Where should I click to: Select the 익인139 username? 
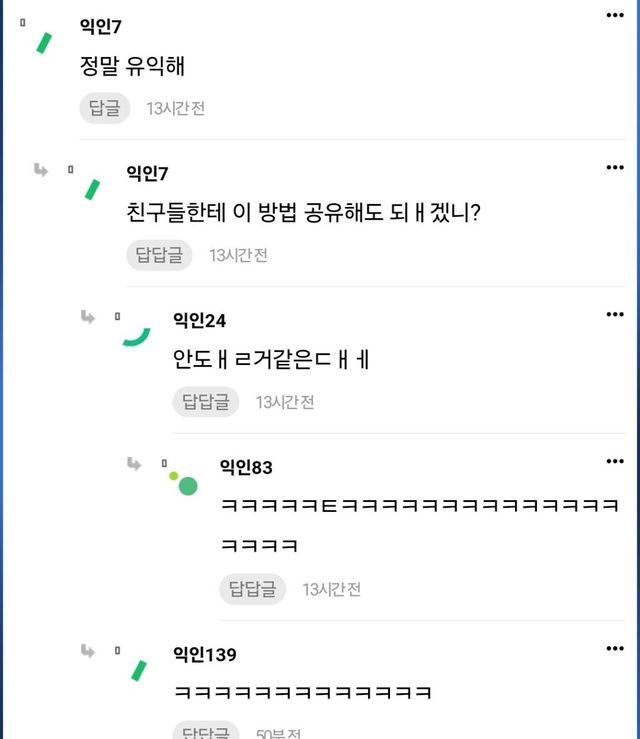(x=204, y=655)
